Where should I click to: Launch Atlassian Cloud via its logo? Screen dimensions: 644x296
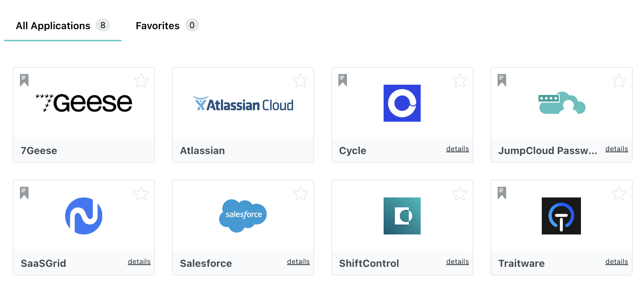coord(243,104)
